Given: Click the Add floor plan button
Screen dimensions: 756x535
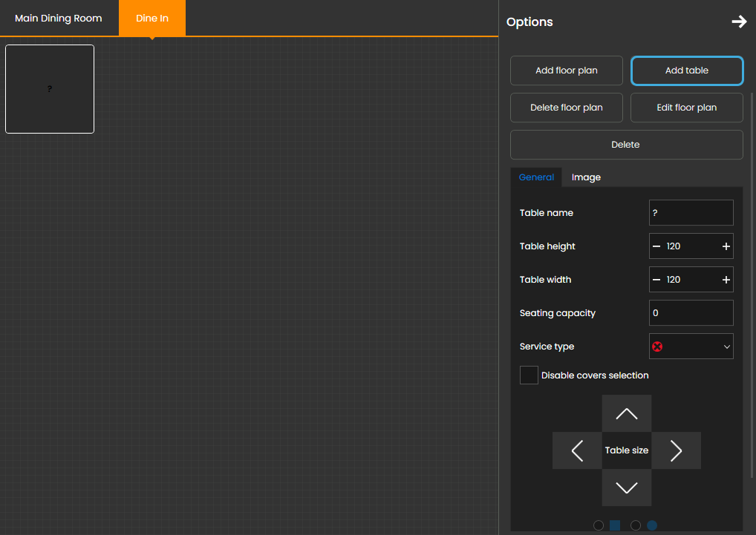Looking at the screenshot, I should tap(567, 70).
